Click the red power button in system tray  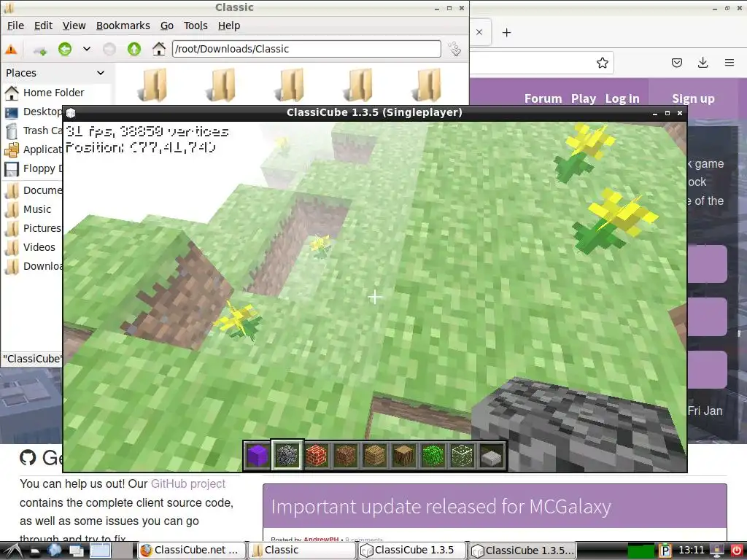737,551
